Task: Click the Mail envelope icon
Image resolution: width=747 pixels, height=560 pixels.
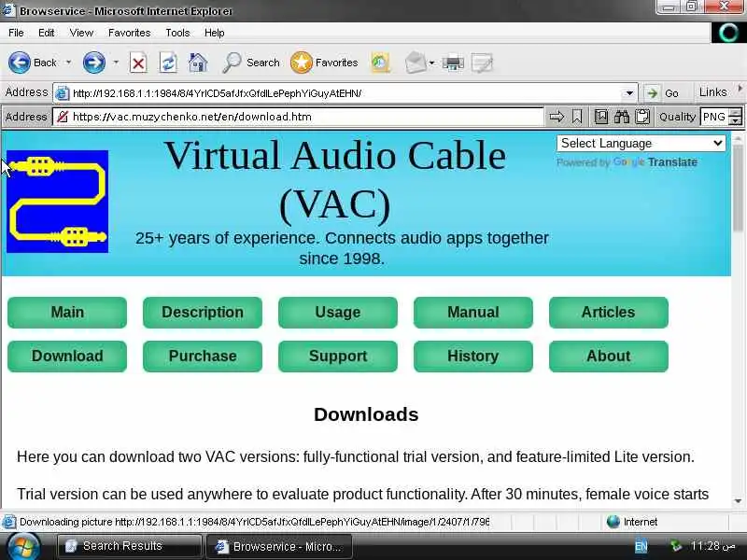Action: tap(416, 63)
